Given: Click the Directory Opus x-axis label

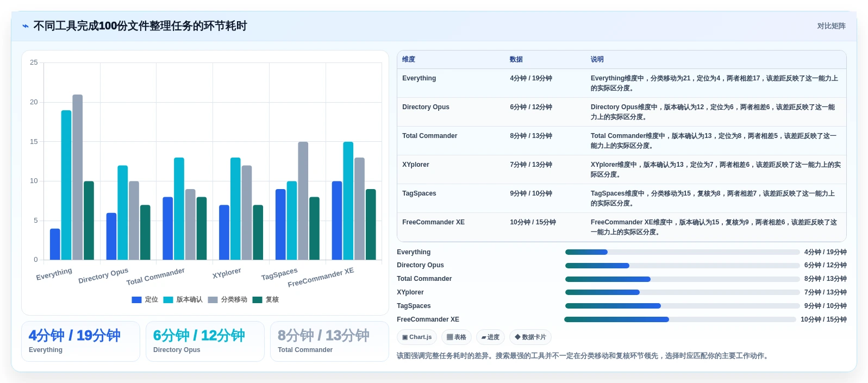Looking at the screenshot, I should [x=103, y=275].
